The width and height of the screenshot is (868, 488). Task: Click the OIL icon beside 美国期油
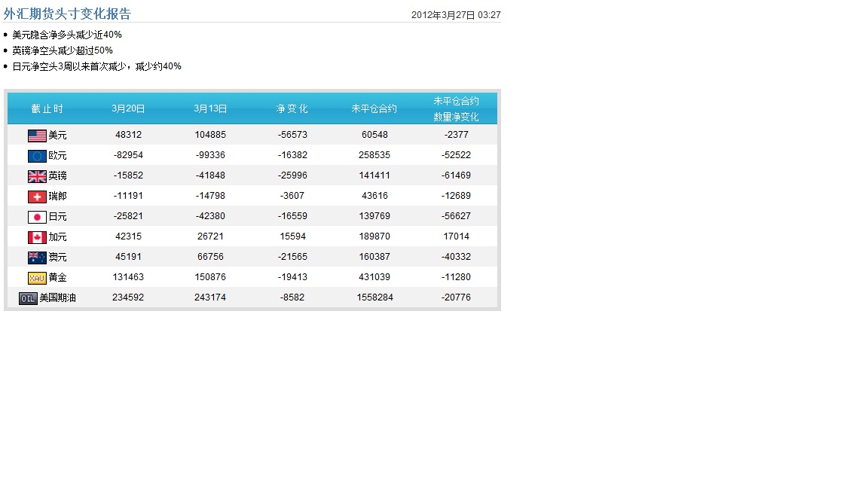[28, 298]
